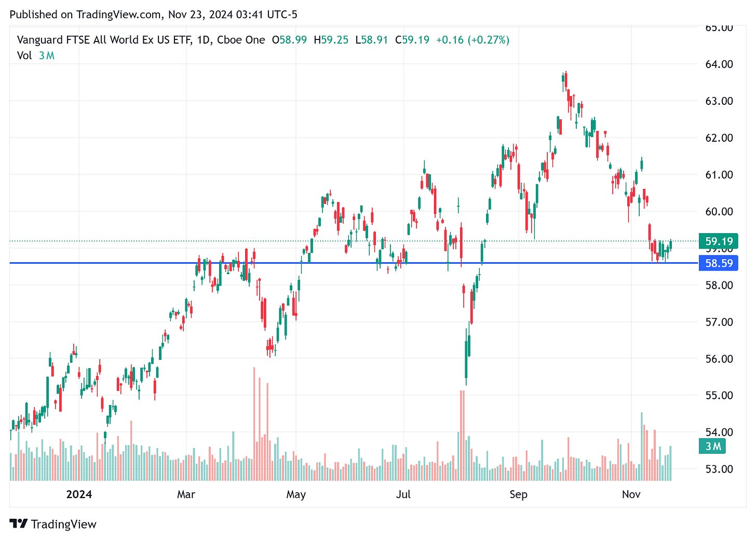The width and height of the screenshot is (756, 540).
Task: Click the 63.00 price axis label
Action: coord(719,101)
